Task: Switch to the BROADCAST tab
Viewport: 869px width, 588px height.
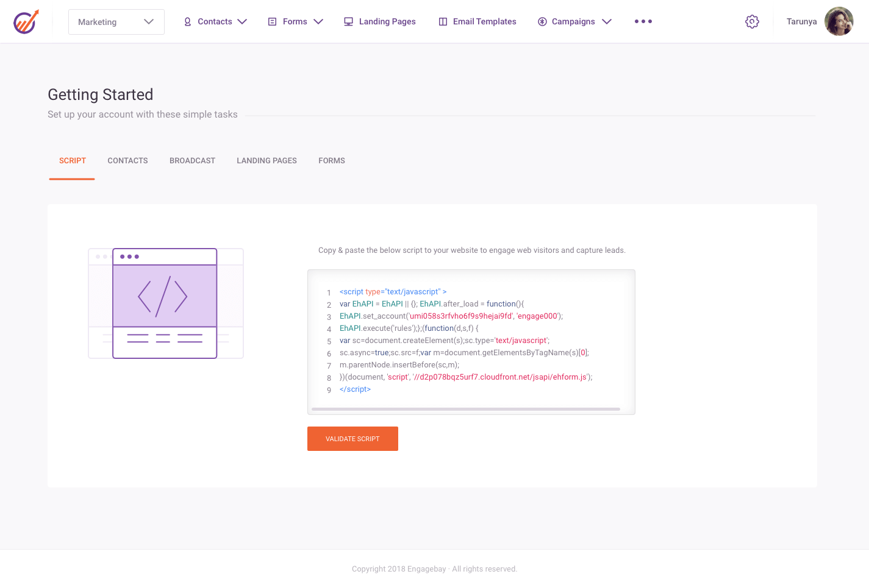Action: tap(192, 161)
